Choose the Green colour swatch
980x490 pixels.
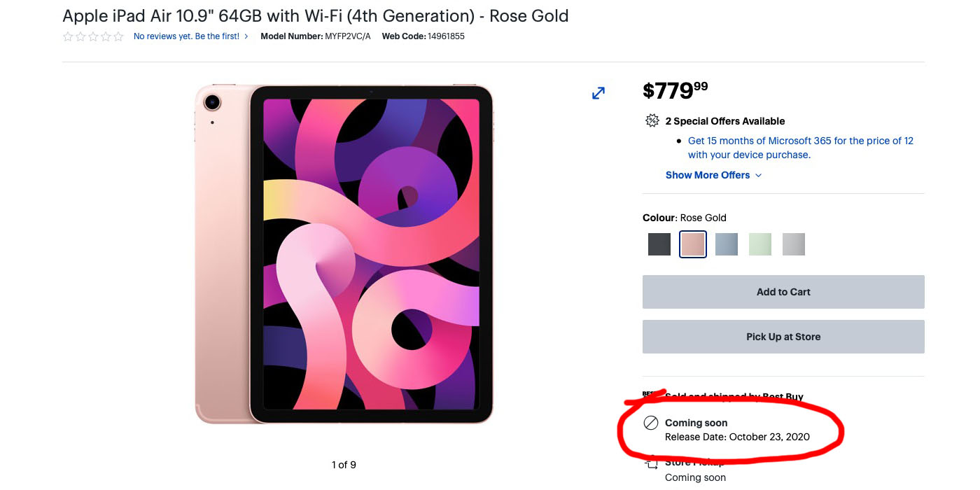pos(760,244)
